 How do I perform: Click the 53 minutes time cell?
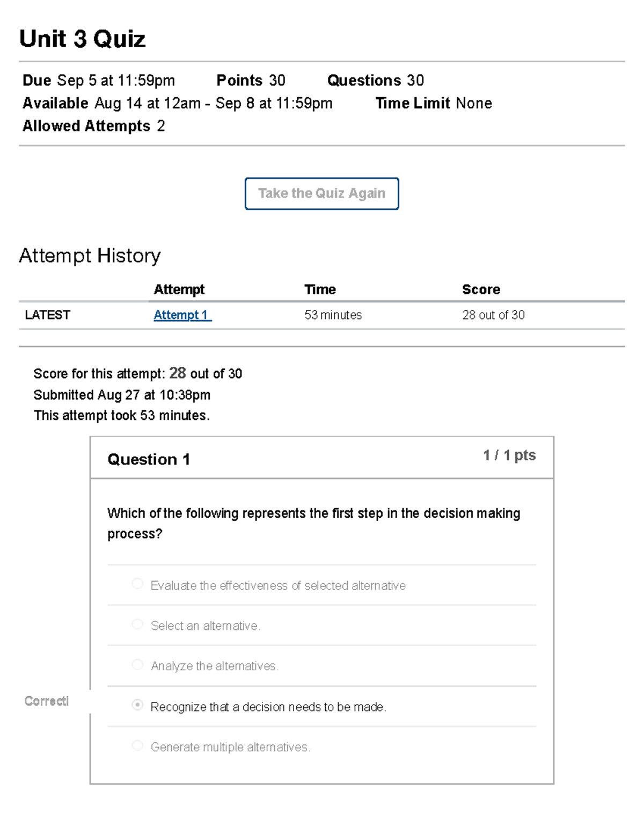point(333,315)
